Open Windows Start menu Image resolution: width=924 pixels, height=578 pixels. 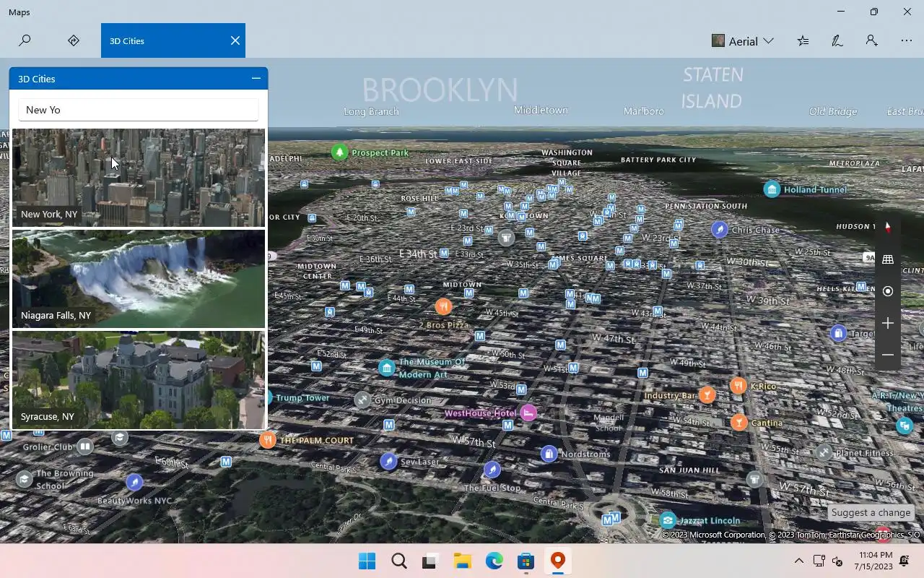367,561
